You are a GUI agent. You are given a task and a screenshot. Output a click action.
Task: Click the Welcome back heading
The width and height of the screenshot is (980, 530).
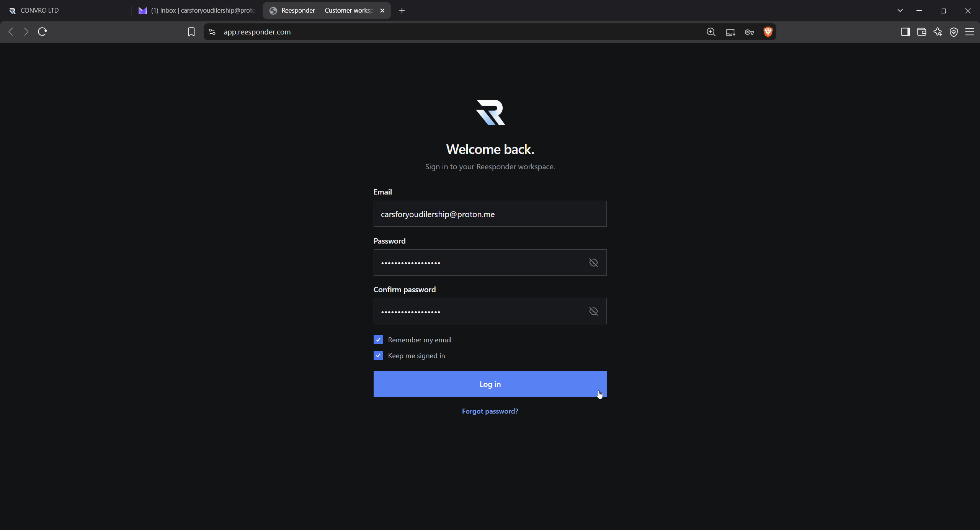coord(490,149)
